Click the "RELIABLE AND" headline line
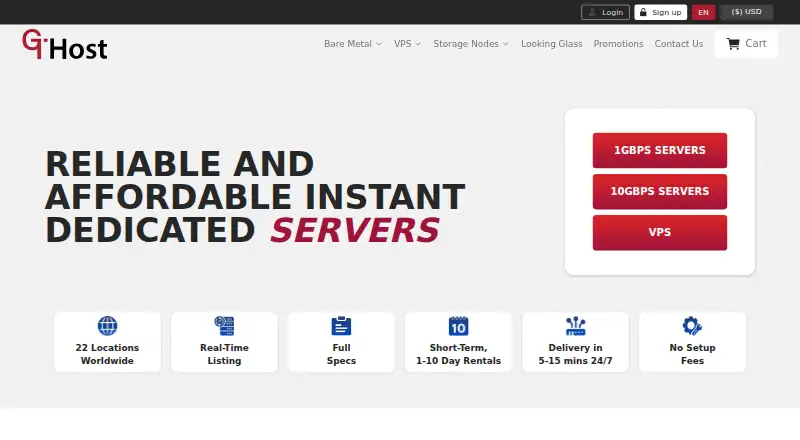This screenshot has height=440, width=800. pos(180,164)
